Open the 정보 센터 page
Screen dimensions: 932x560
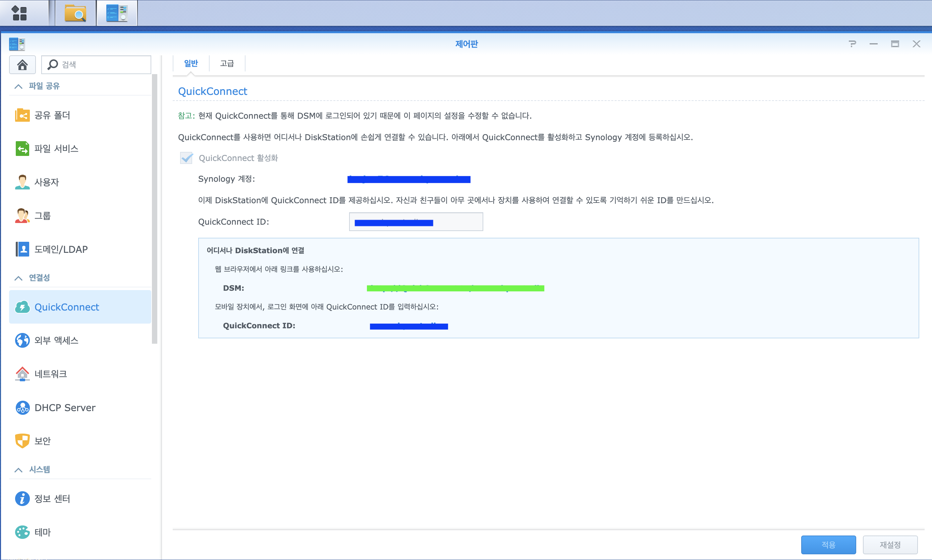pyautogui.click(x=52, y=499)
